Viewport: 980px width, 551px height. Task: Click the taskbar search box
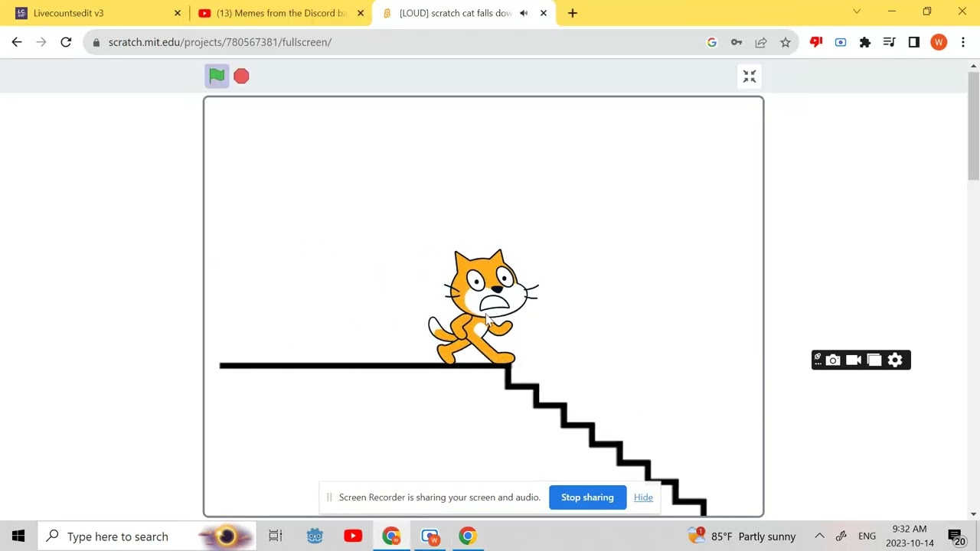coord(147,536)
